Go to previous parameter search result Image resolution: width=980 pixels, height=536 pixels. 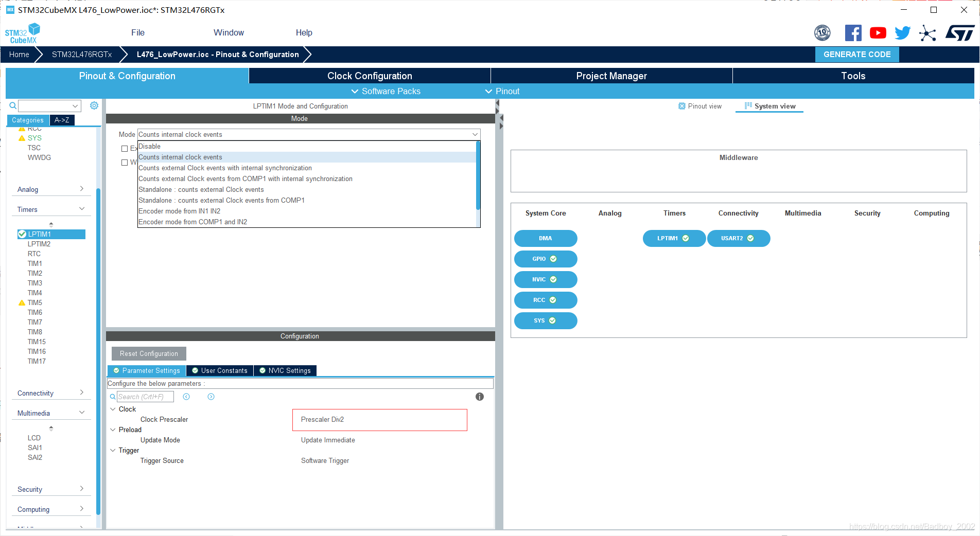click(x=186, y=397)
